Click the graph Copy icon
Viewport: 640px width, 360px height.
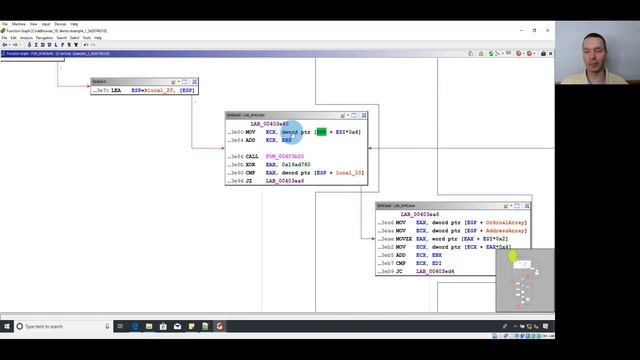[x=471, y=53]
